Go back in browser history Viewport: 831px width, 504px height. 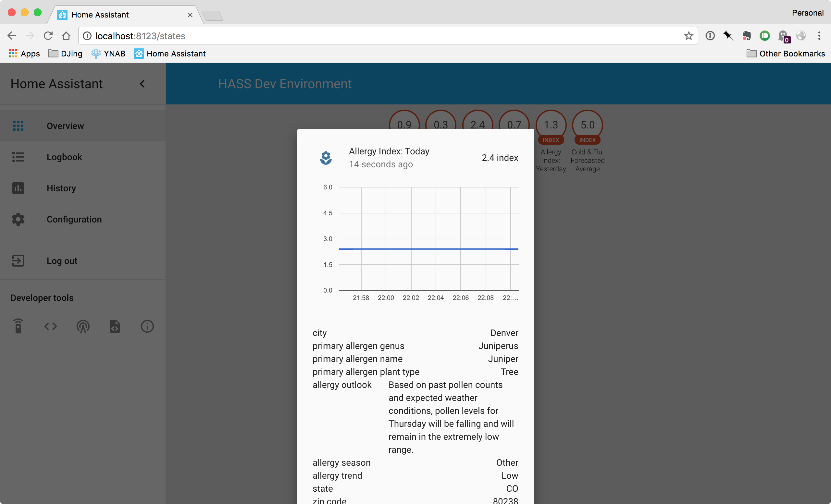tap(11, 36)
